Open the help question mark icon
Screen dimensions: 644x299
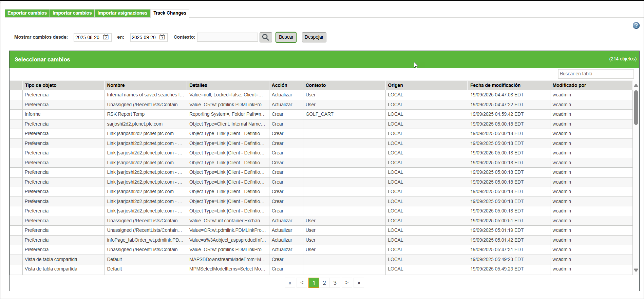(x=636, y=25)
